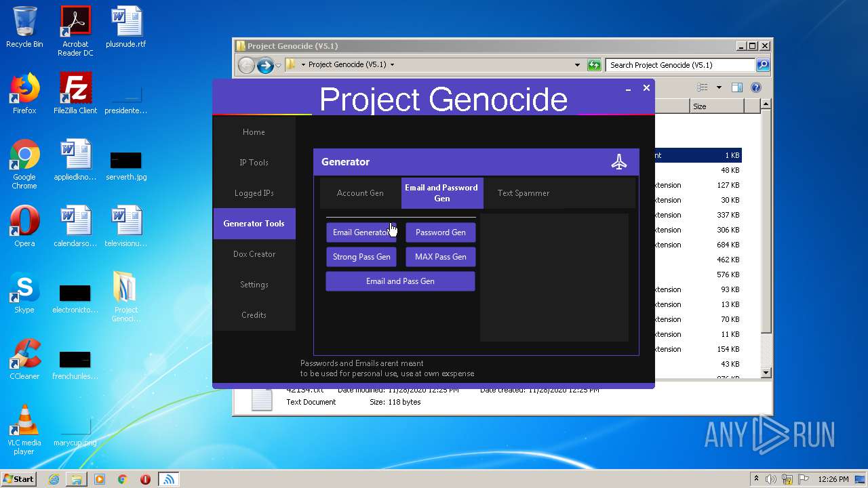
Task: Go to Home in the sidebar
Action: click(254, 132)
